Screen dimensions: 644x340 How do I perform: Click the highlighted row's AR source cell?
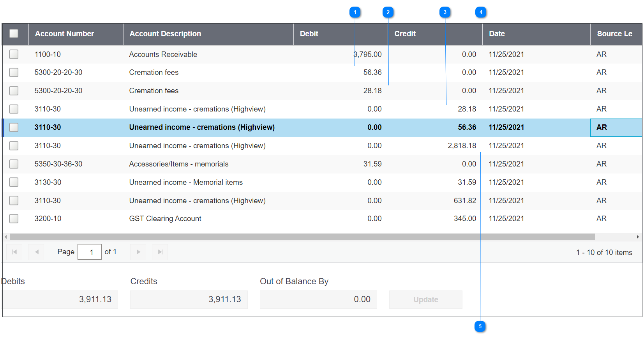click(x=616, y=127)
